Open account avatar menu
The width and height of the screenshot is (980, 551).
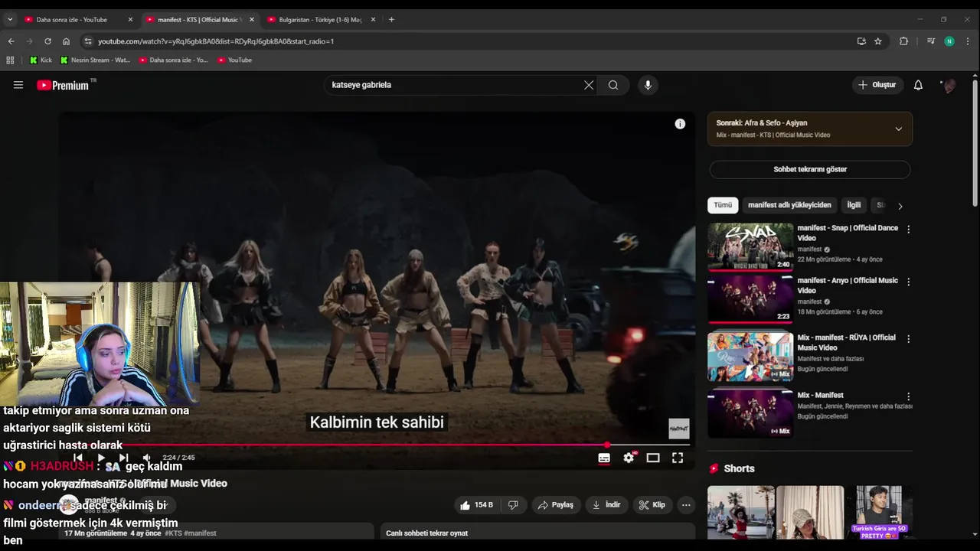coord(949,85)
